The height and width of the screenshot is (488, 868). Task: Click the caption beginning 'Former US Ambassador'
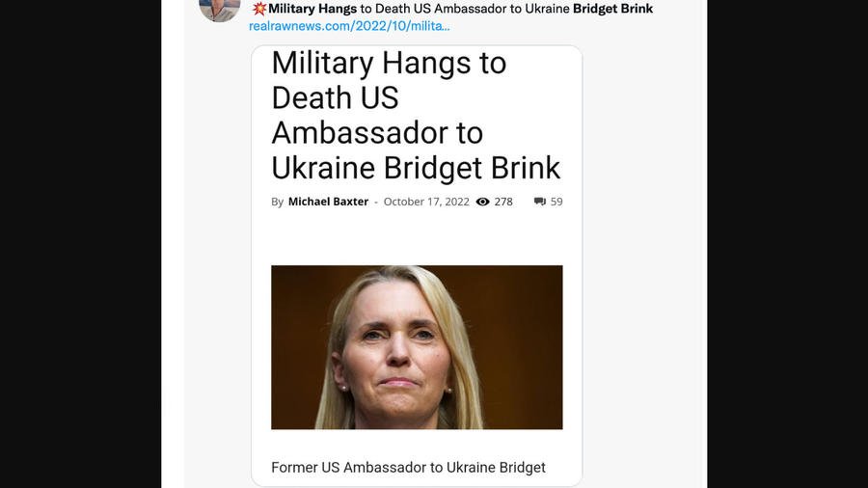coord(409,467)
